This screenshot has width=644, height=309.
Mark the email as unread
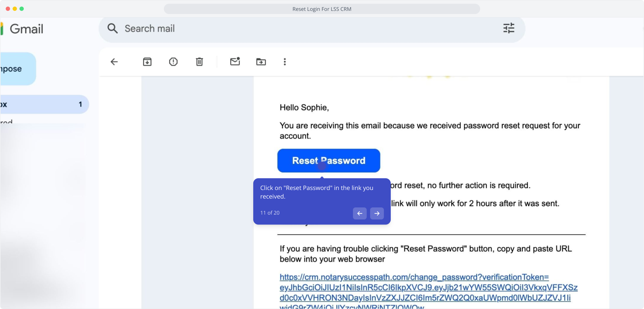click(235, 61)
